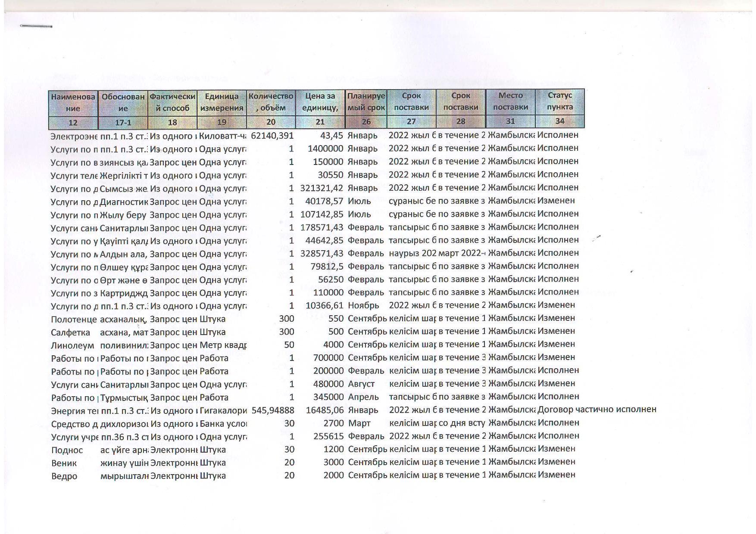The height and width of the screenshot is (534, 756).
Task: Click the 'Количество, объём' header
Action: tap(271, 102)
